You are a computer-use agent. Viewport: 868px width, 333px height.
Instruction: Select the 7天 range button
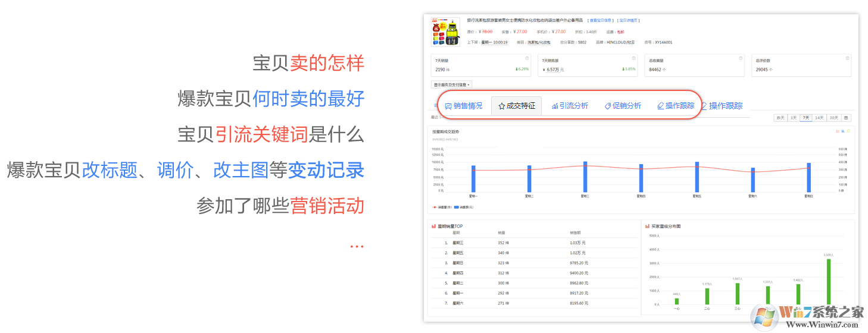coord(805,118)
